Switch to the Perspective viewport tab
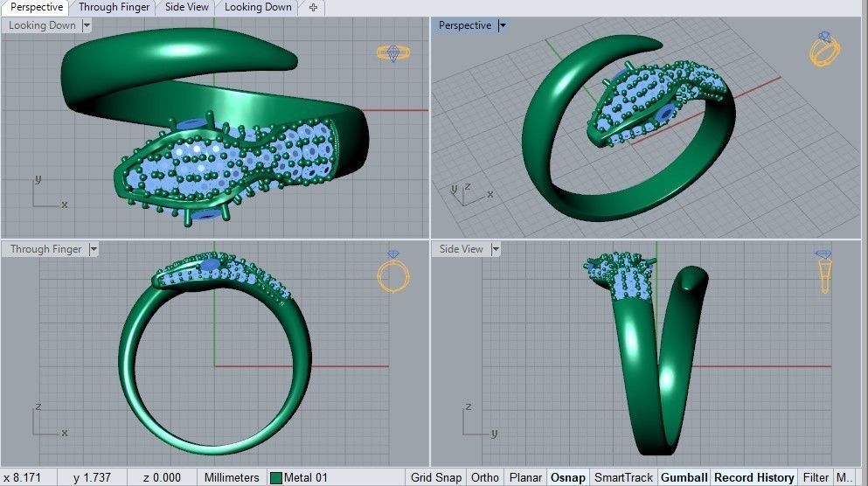 [x=36, y=7]
